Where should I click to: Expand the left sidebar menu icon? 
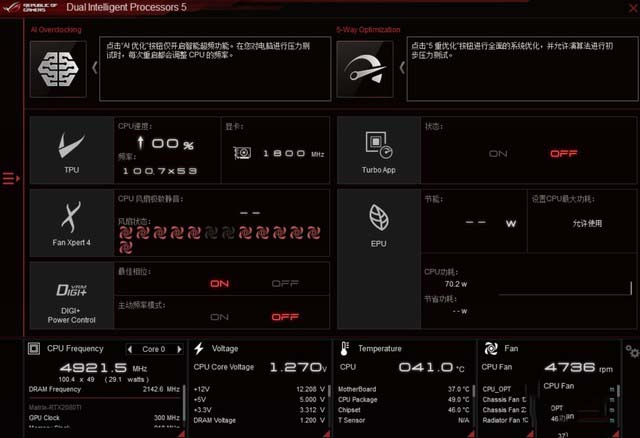pyautogui.click(x=11, y=178)
